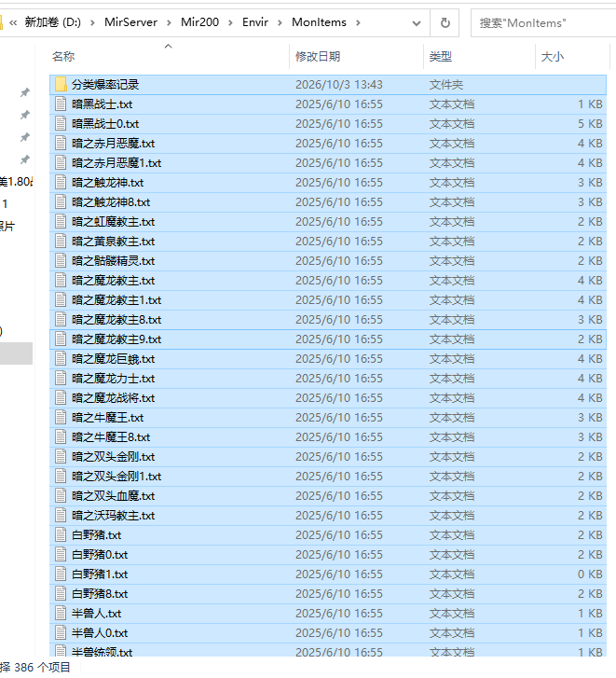This screenshot has height=678, width=616.
Task: Expand the arrow after Mir200 breadcrumb
Action: [230, 22]
